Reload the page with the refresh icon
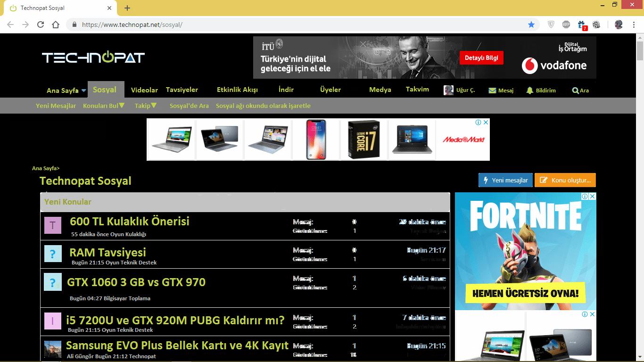Screen dimensions: 644x362 coord(41,25)
